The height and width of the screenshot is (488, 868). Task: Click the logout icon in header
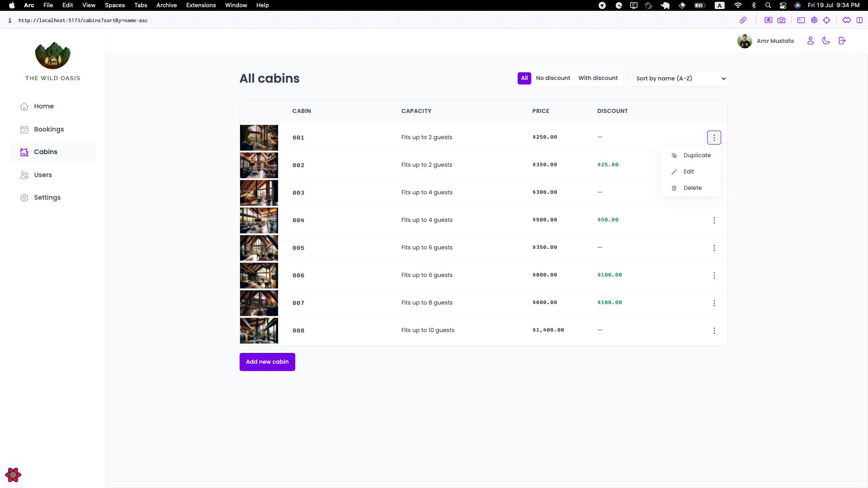[842, 41]
